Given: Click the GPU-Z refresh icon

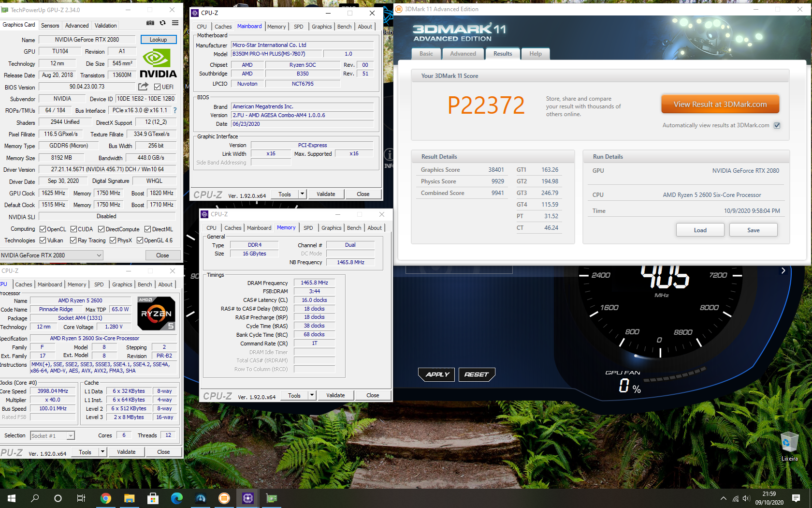Looking at the screenshot, I should pyautogui.click(x=163, y=23).
